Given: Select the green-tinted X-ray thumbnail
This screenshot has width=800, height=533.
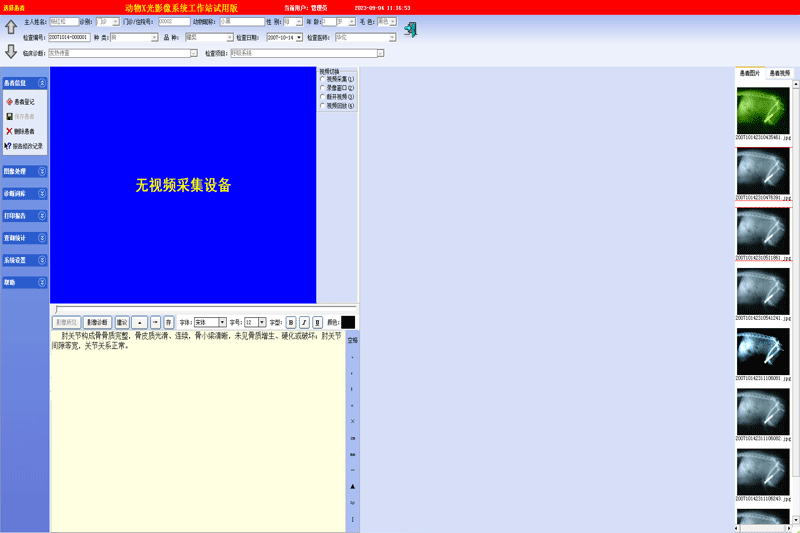Looking at the screenshot, I should 763,111.
